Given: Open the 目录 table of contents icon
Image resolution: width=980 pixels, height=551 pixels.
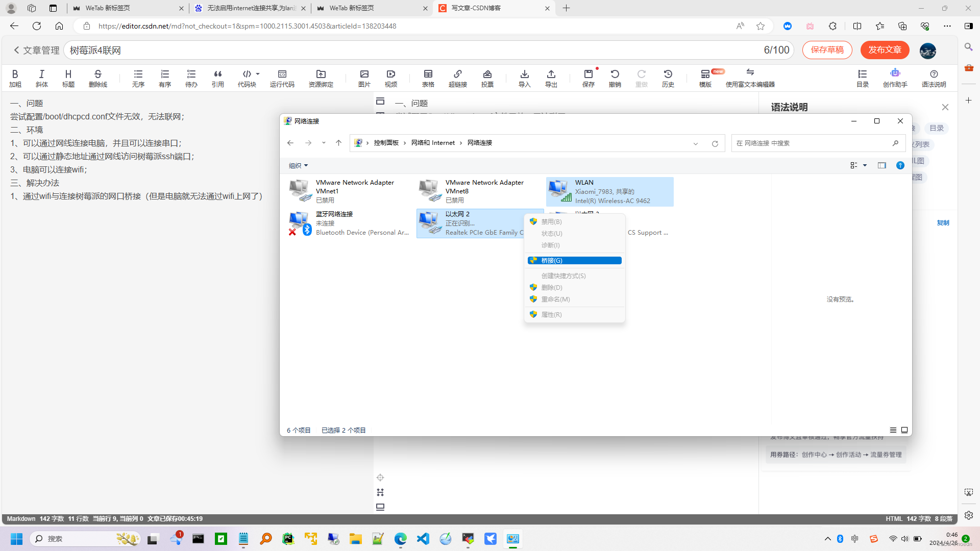Looking at the screenshot, I should pos(863,78).
